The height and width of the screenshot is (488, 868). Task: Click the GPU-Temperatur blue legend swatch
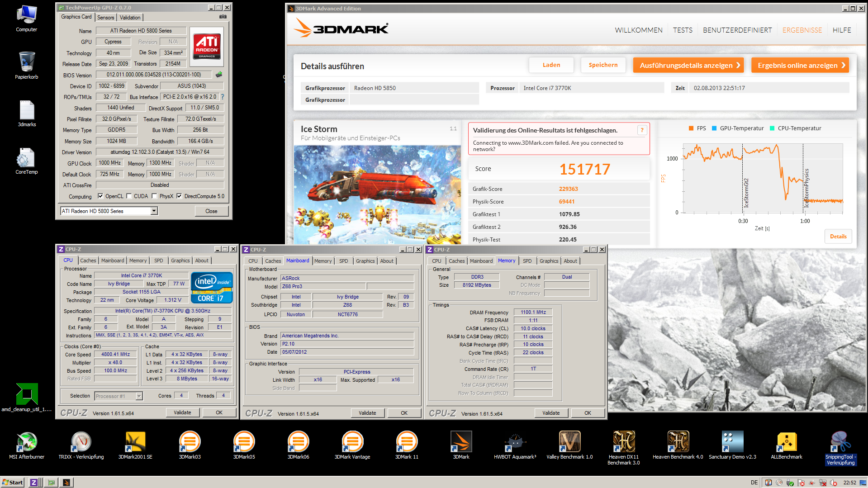[x=714, y=128]
